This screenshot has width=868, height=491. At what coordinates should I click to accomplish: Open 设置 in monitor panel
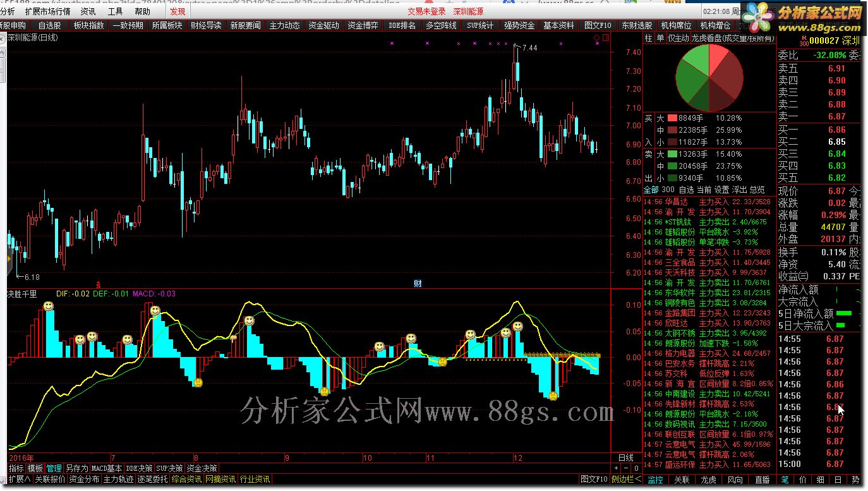[x=721, y=190]
